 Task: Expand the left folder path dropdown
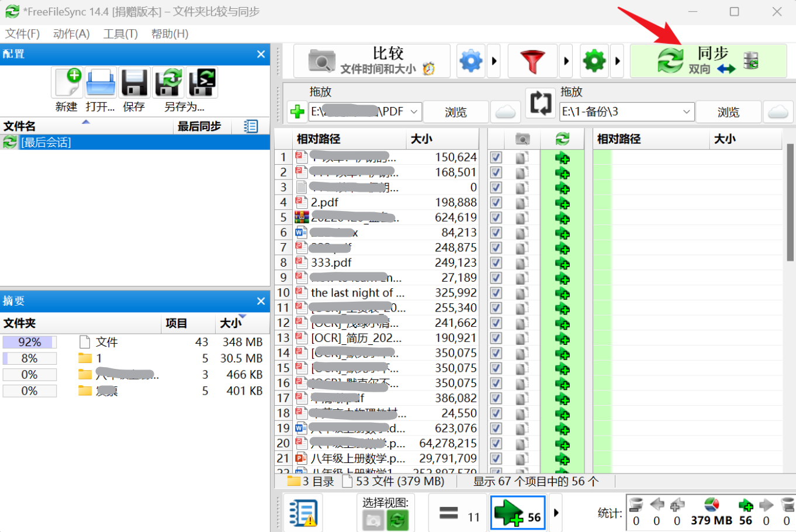coord(414,112)
